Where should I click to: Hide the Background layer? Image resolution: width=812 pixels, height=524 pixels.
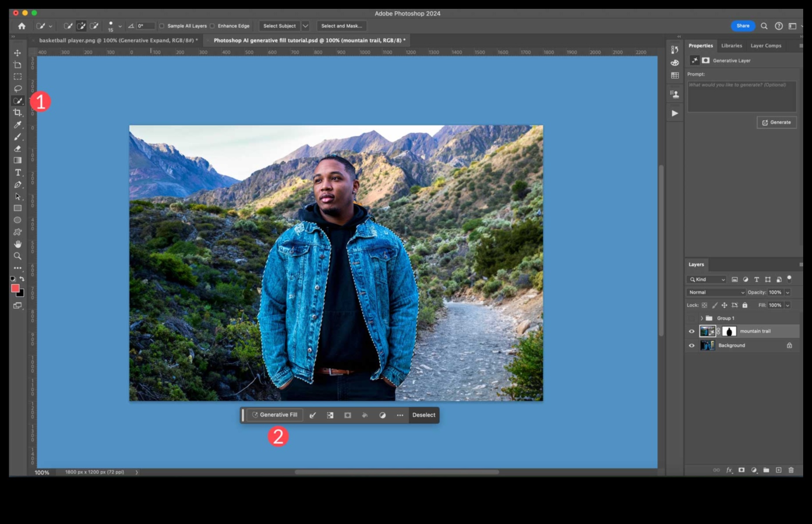(692, 345)
